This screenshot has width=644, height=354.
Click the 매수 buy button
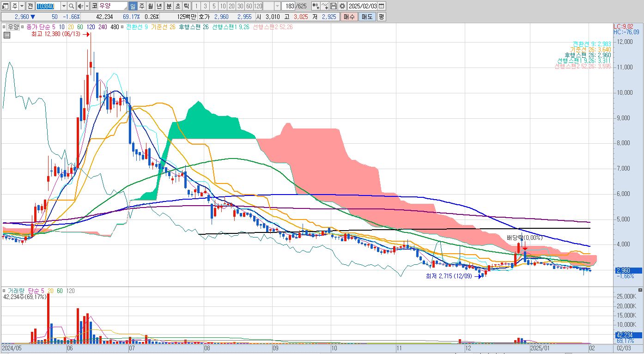pyautogui.click(x=349, y=17)
